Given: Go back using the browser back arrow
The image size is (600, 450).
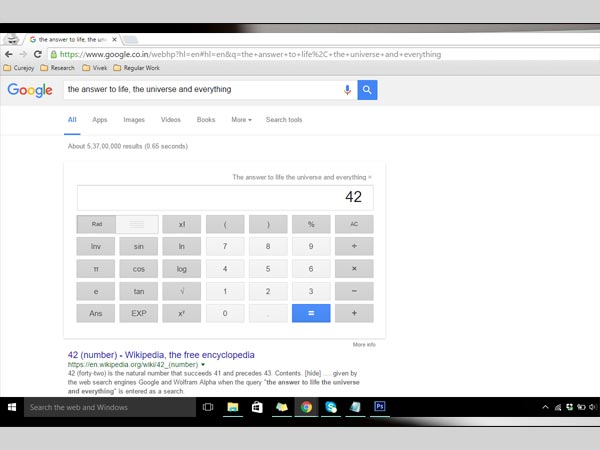Looking at the screenshot, I should [x=9, y=54].
